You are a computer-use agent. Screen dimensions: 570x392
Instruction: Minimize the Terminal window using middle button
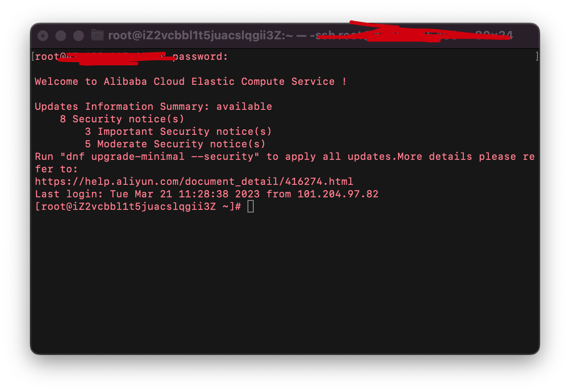click(61, 36)
